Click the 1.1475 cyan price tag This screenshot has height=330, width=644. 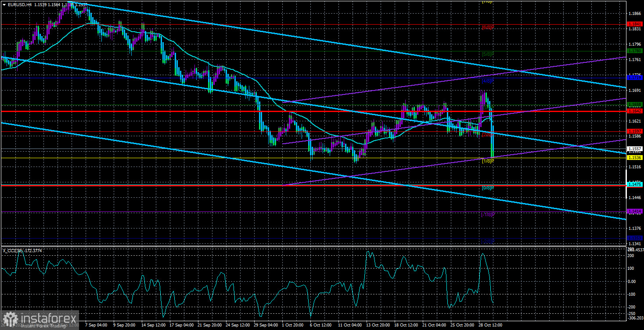pyautogui.click(x=635, y=185)
